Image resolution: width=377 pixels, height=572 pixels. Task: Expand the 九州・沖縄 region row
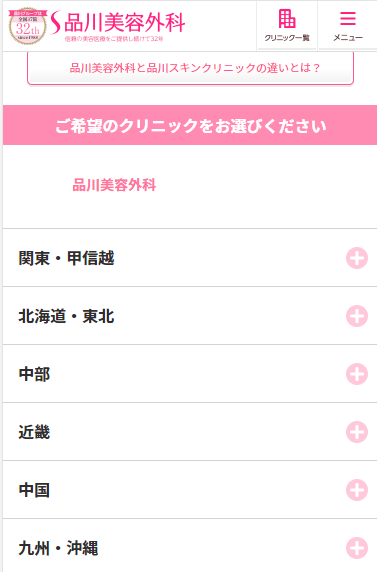click(190, 546)
